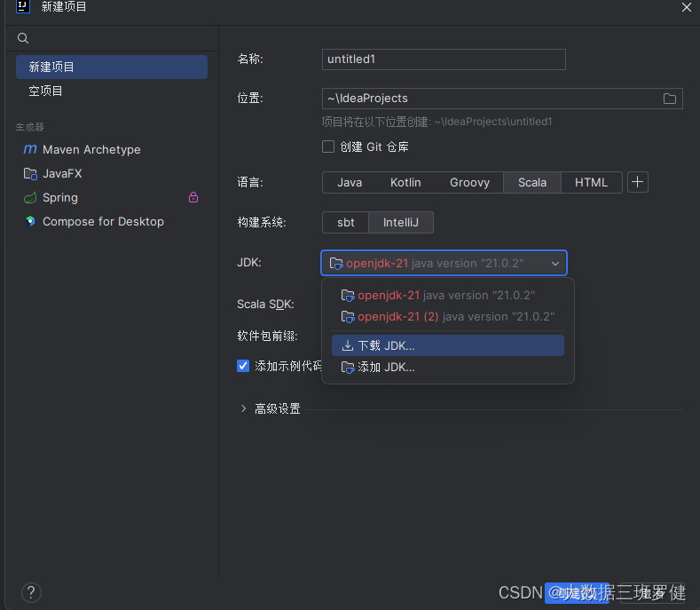The height and width of the screenshot is (610, 700).
Task: Click the download icon beside 下载 JDK
Action: coord(347,346)
